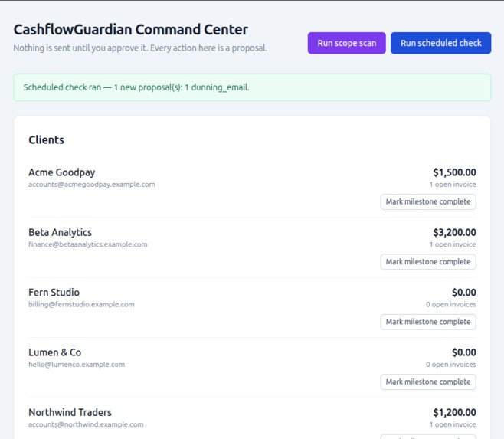The image size is (504, 439).
Task: Click the $1,500.00 balance amount
Action: (454, 172)
